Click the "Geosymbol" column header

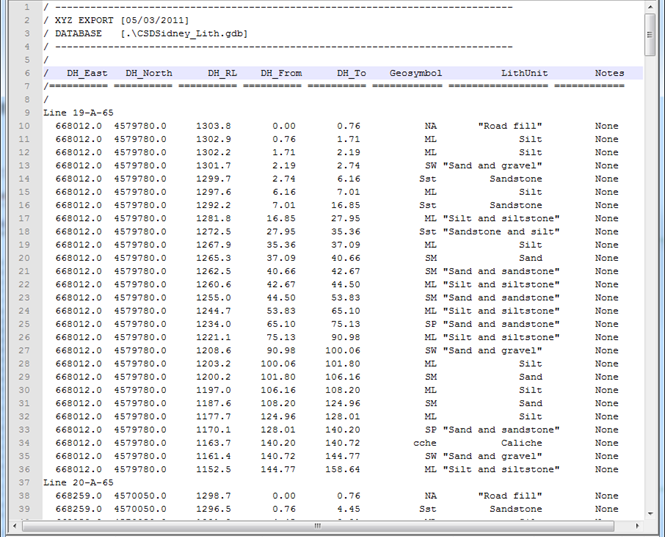coord(416,73)
